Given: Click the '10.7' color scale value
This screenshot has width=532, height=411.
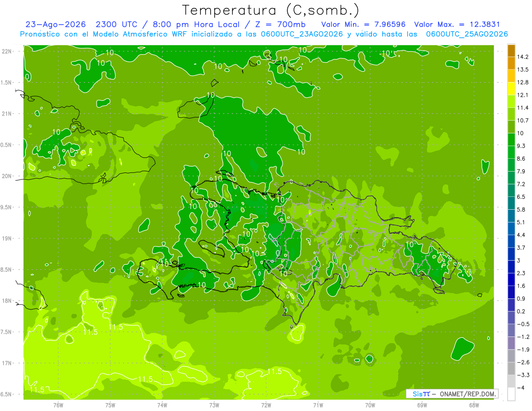Looking at the screenshot, I should 523,121.
